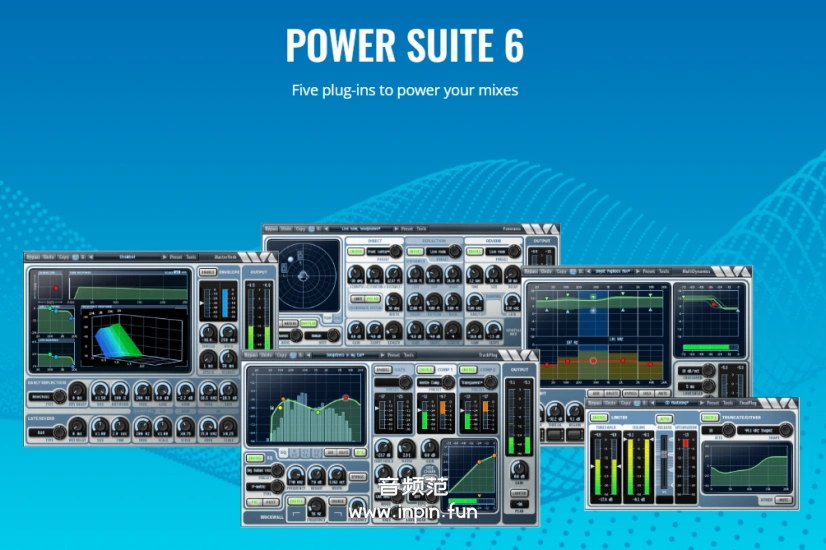Go to the previous preset in MasterVerb
The image size is (826, 550).
point(91,257)
